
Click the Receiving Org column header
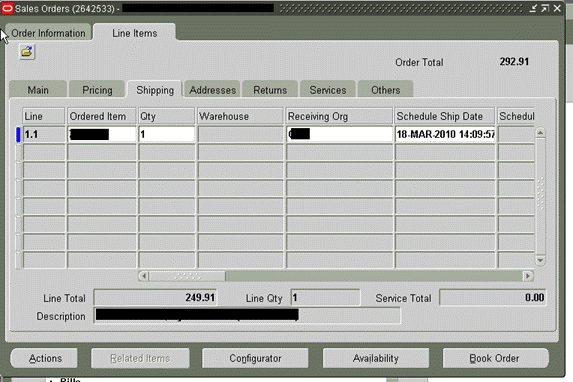339,116
